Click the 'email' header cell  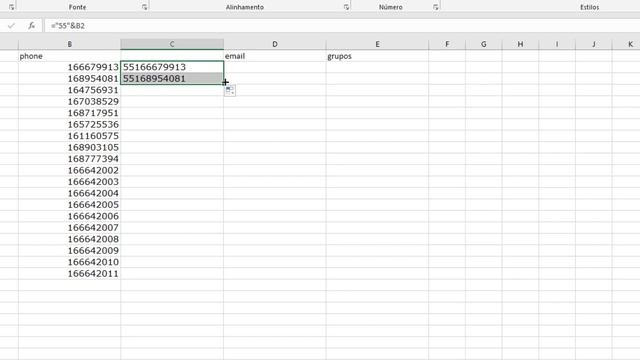[275, 56]
